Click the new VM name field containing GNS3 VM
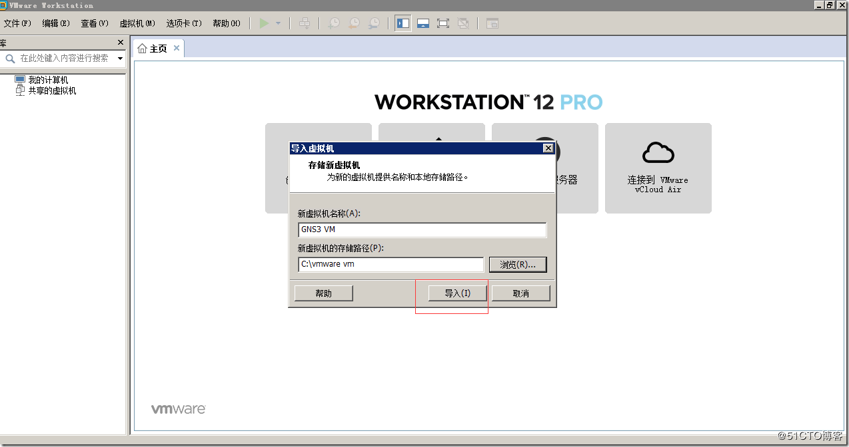The width and height of the screenshot is (849, 447). click(421, 229)
